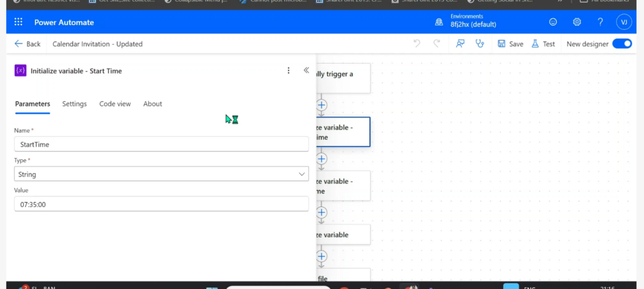Add step below the manual trigger card

[321, 105]
